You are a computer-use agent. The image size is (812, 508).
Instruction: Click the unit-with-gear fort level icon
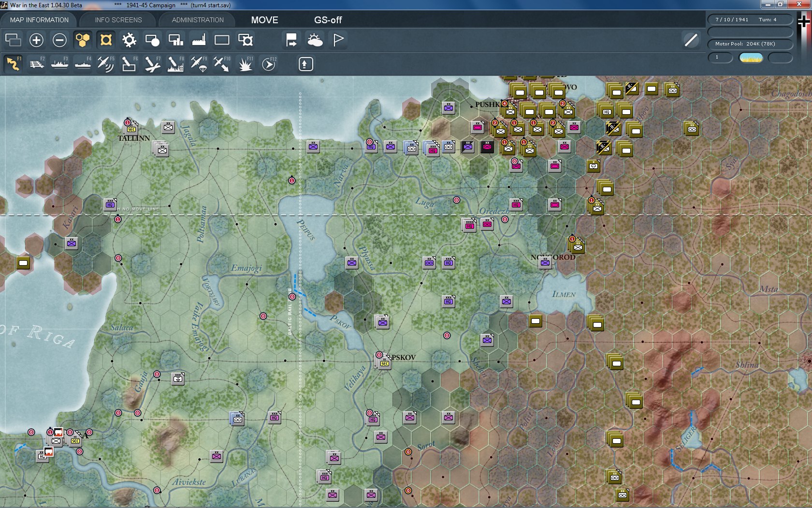246,40
